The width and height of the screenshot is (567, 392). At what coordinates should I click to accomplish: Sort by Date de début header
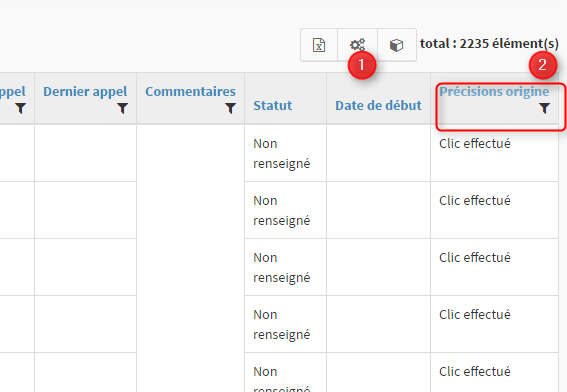coord(378,106)
